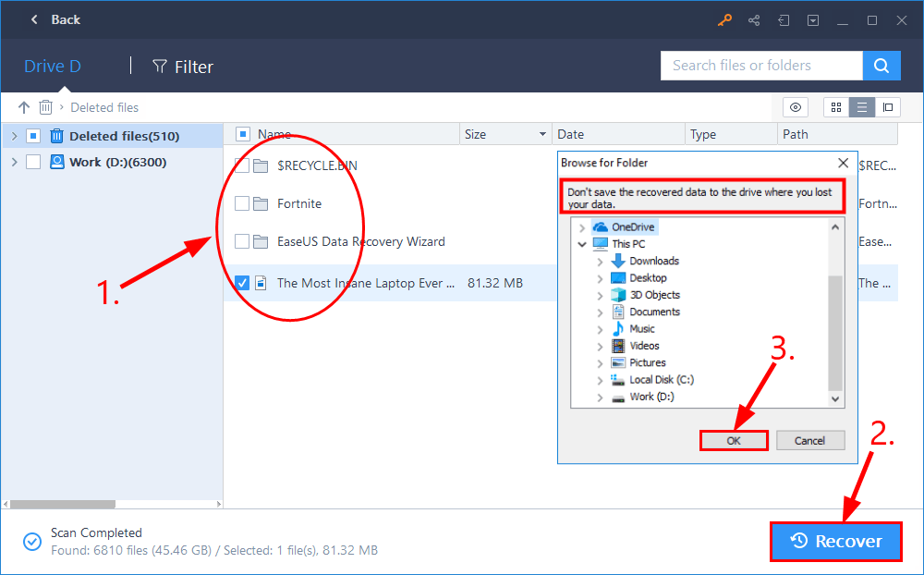Select Local Disk (C:) in dialog

point(662,380)
